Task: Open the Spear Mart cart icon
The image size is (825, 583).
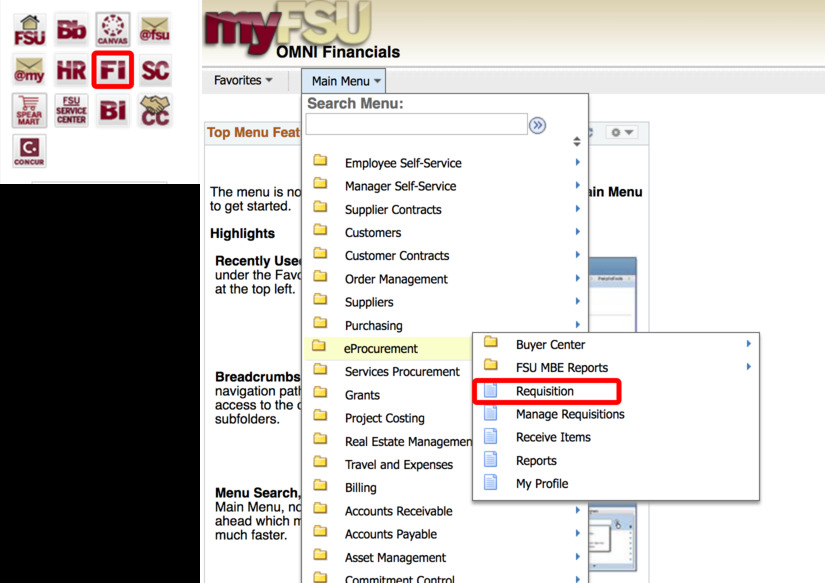Action: pyautogui.click(x=29, y=110)
